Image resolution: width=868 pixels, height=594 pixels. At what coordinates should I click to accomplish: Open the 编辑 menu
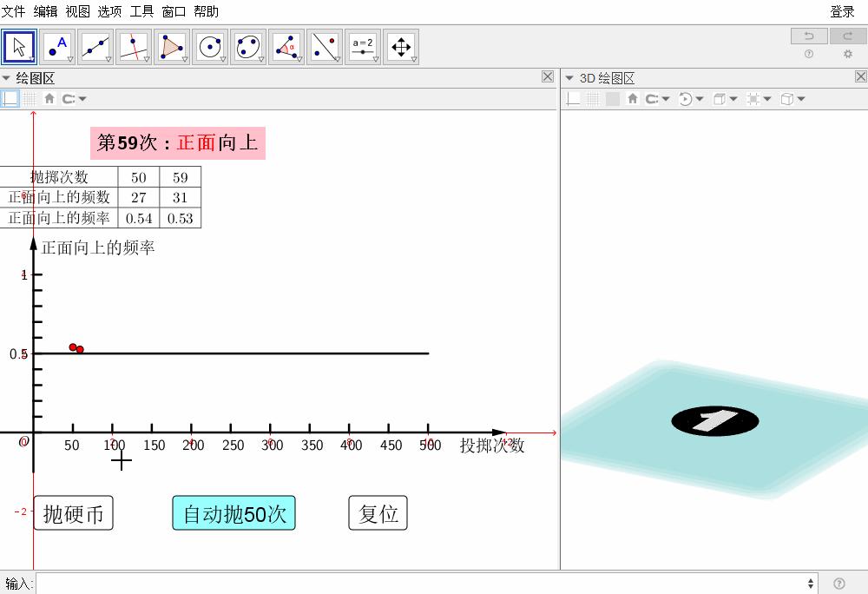[x=45, y=11]
